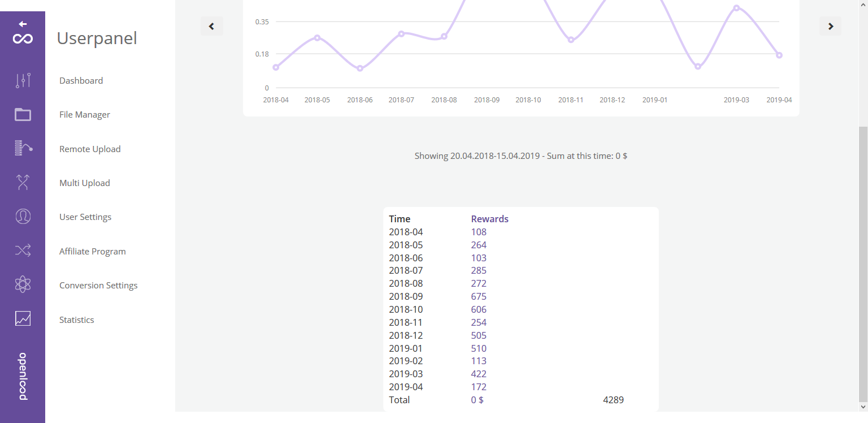Open the user profile icon in sidebar
Viewport: 868px width, 423px height.
23,217
